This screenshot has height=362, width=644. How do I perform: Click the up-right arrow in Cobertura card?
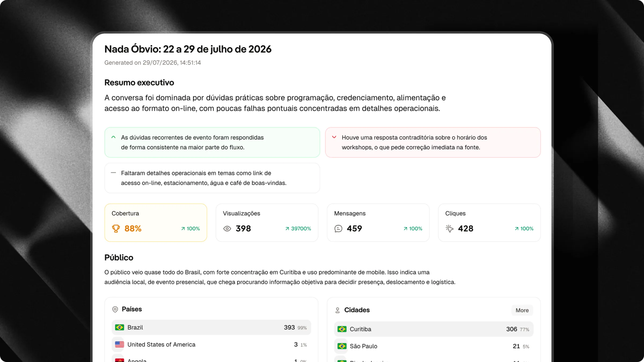coord(183,229)
